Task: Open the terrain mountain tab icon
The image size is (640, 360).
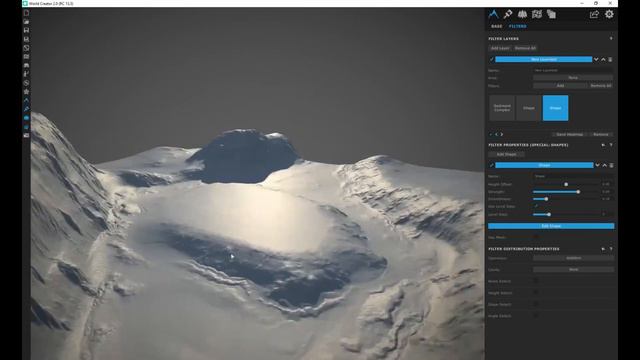Action: point(493,14)
